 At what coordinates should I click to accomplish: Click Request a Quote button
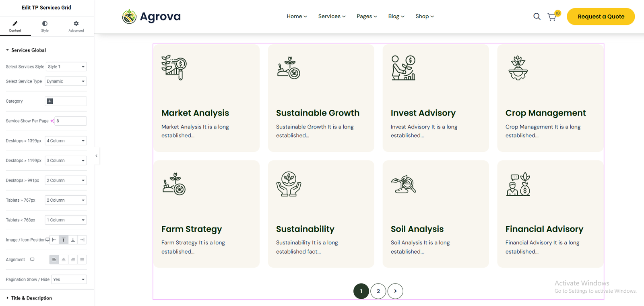point(601,17)
